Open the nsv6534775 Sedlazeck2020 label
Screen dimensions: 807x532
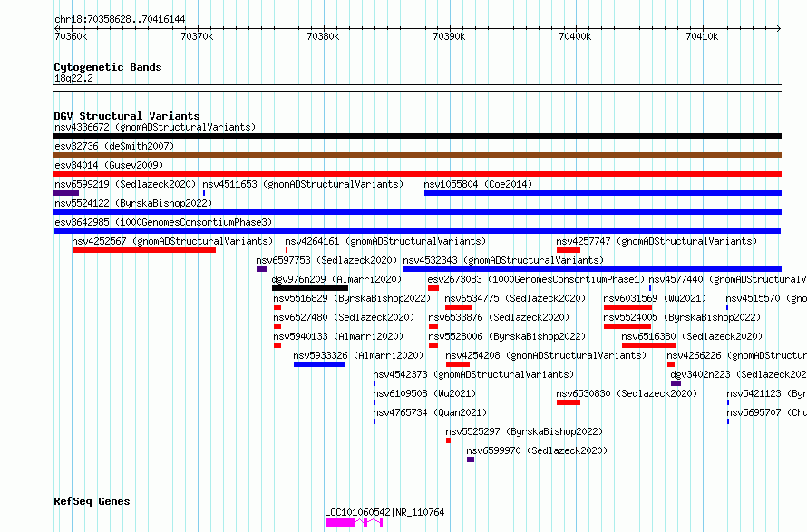pyautogui.click(x=515, y=298)
